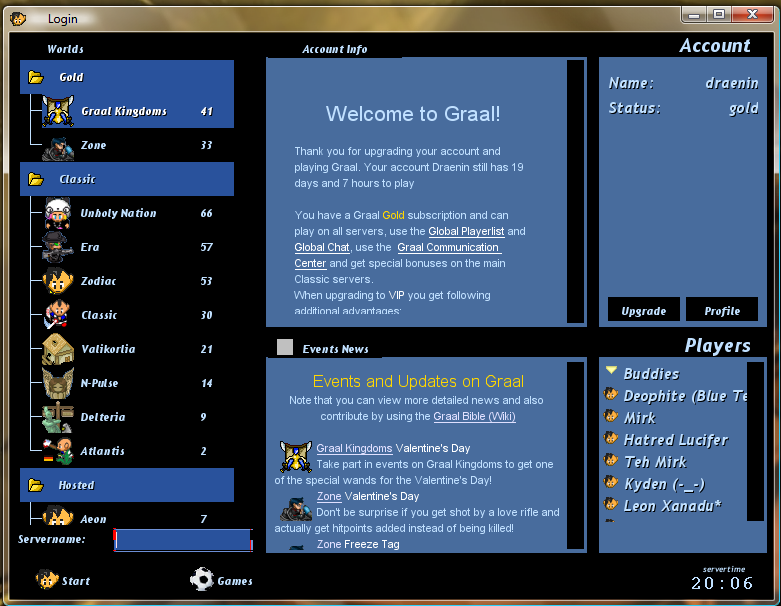The image size is (781, 606).
Task: Click buddy icon beside Hatred Lucifer
Action: pyautogui.click(x=611, y=438)
